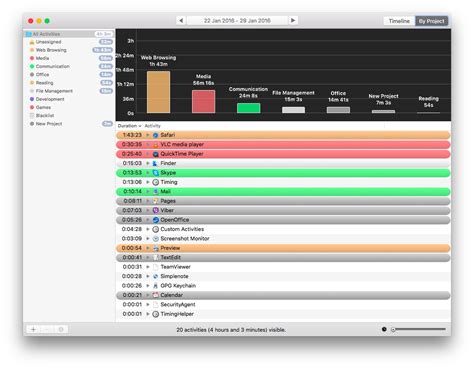Switch to the Timeline view
The image size is (474, 369).
click(x=399, y=21)
